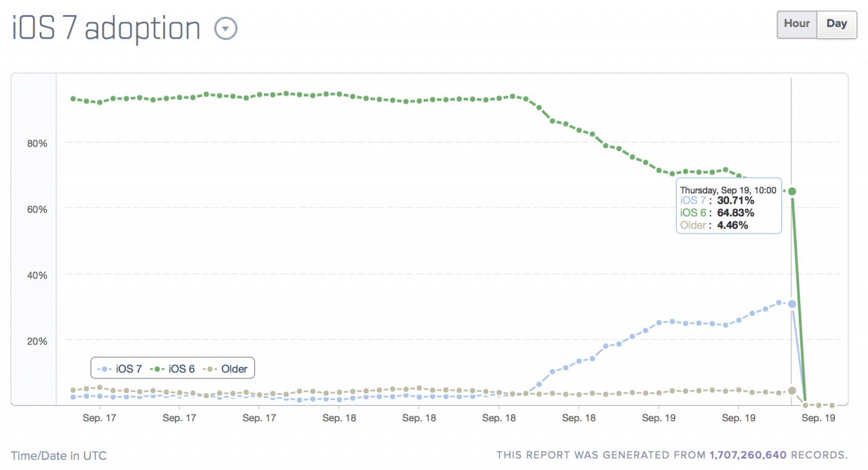Click the large blue iOS 7 highlighted point
The height and width of the screenshot is (470, 868).
[791, 304]
